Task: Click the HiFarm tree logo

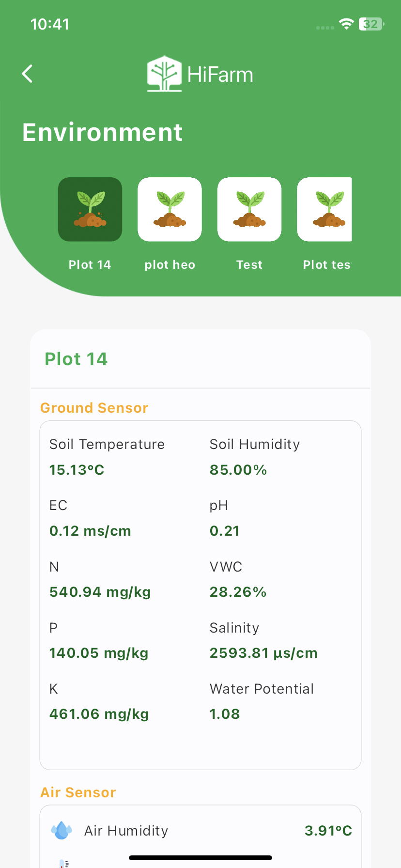Action: [164, 74]
